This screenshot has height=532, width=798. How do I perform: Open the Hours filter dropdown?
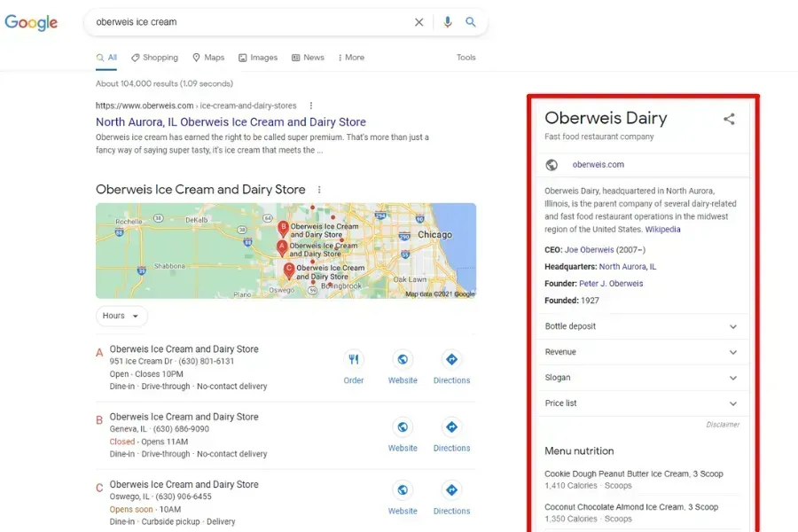tap(121, 316)
